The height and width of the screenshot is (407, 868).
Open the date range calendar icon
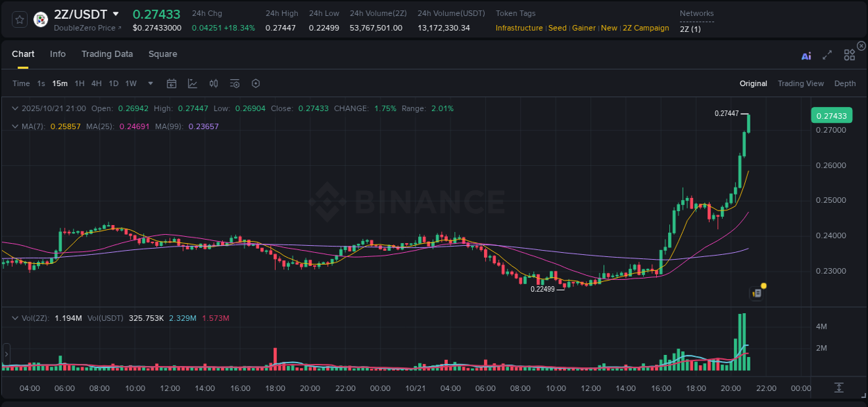point(172,83)
